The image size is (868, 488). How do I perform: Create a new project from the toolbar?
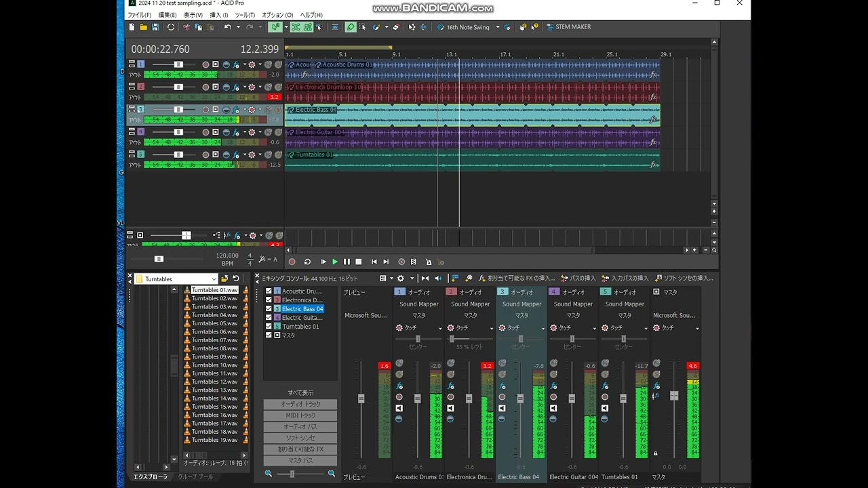(x=132, y=27)
